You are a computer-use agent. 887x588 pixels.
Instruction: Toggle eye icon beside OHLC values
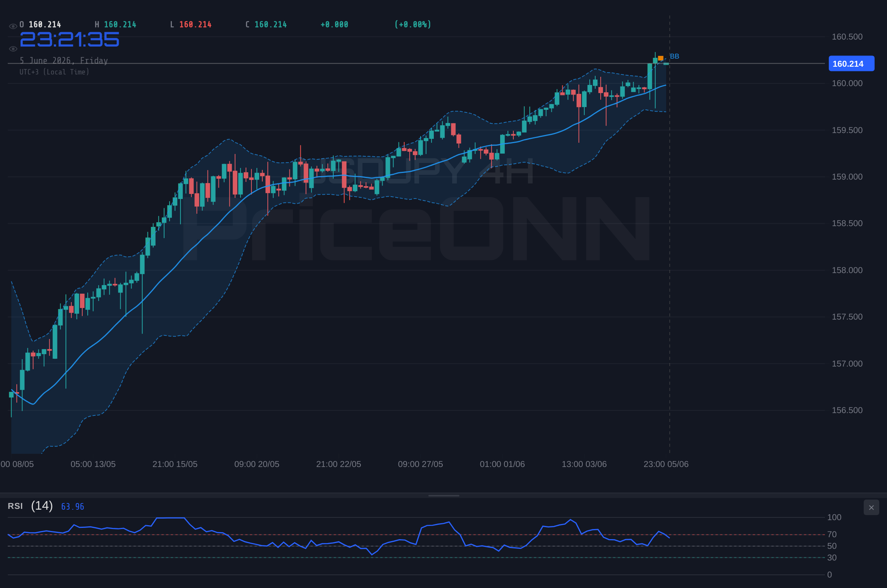pos(13,26)
